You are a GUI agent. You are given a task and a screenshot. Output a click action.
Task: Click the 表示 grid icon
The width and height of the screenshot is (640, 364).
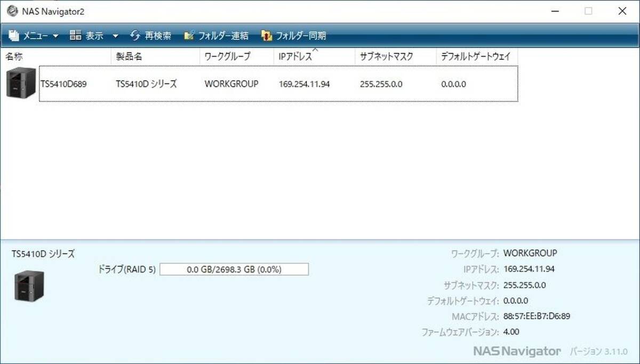75,36
